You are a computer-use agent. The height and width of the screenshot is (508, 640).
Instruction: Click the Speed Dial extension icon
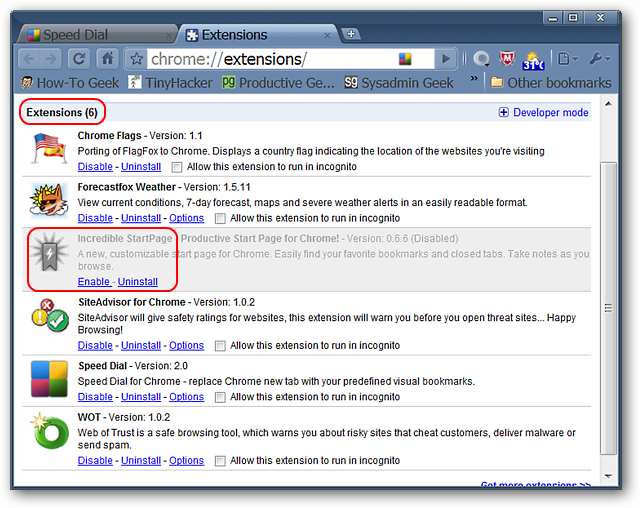(x=49, y=379)
